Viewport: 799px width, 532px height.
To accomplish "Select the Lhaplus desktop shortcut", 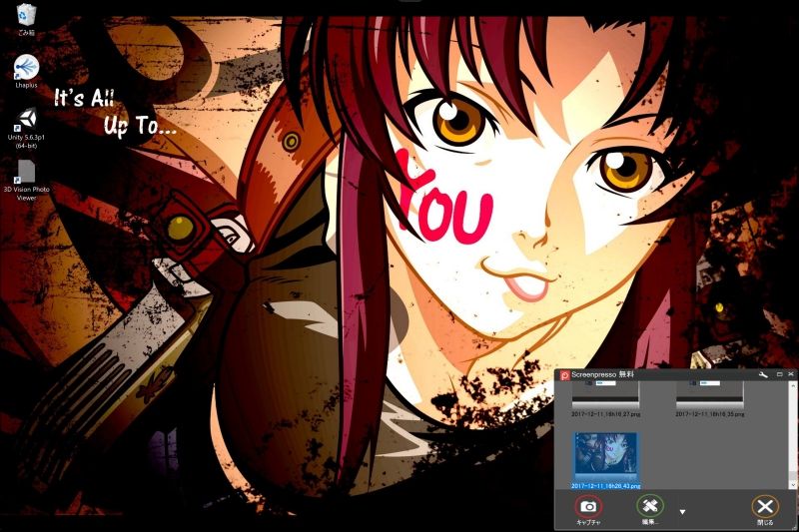I will coord(26,71).
